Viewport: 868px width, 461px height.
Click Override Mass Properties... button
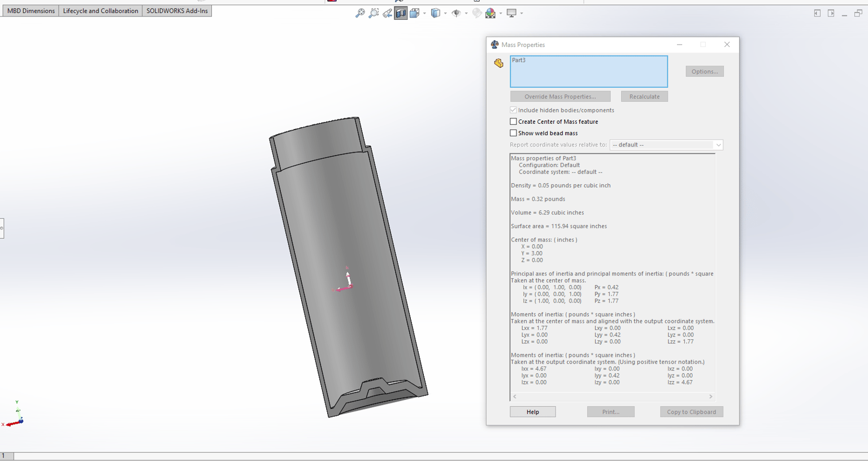(560, 97)
